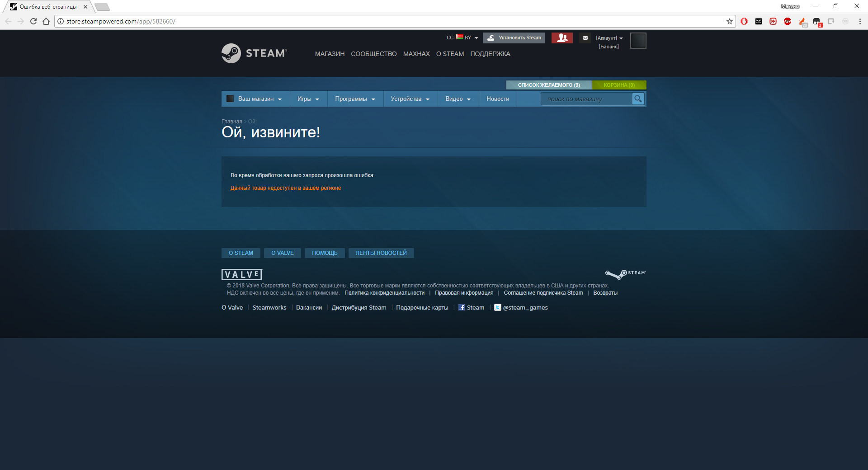Viewport: 868px width, 470px height.
Task: Open the О STEAM header menu item
Action: coord(450,54)
